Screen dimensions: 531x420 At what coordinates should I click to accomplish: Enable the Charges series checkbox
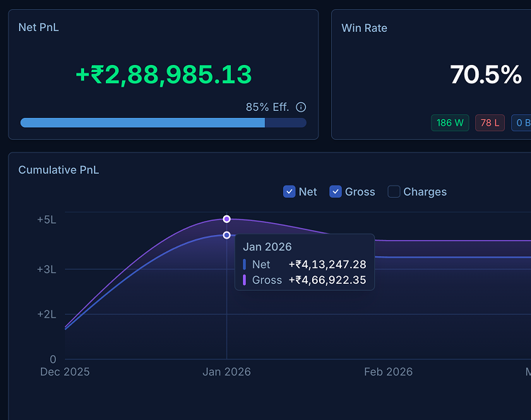(394, 191)
